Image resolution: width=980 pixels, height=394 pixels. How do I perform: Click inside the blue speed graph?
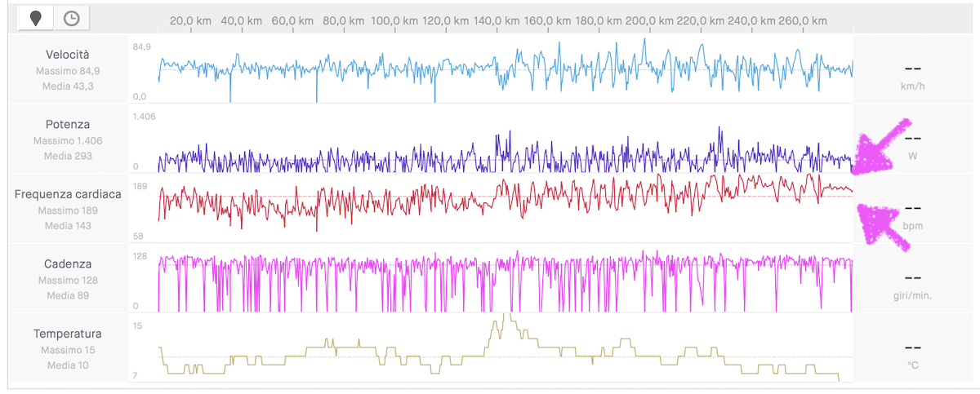pyautogui.click(x=490, y=70)
